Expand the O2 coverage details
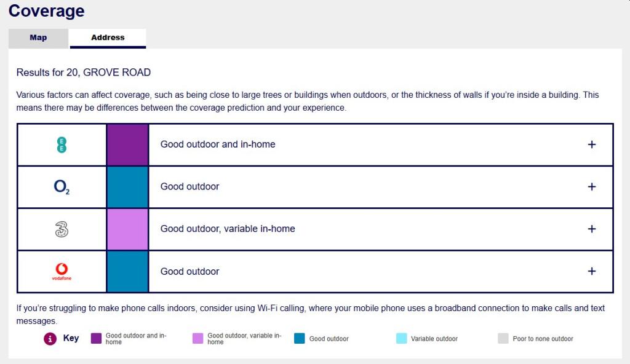 coord(592,187)
